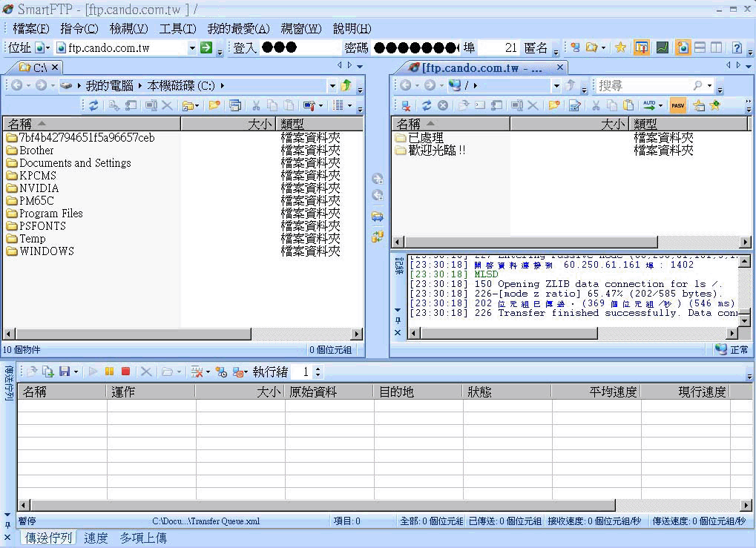756x548 pixels.
Task: Click the search magnifier icon in the remote pane
Action: [x=697, y=86]
